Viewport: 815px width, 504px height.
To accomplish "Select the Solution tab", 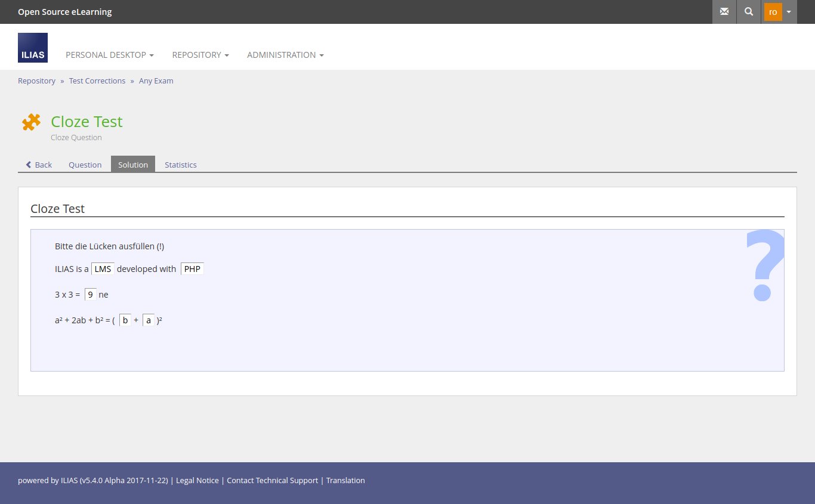I will point(133,165).
